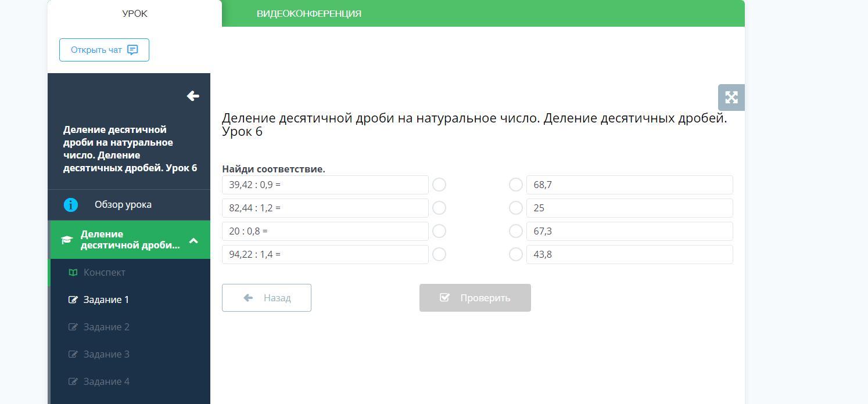Select radio button next to answer 68,7
This screenshot has width=868, height=404.
515,185
